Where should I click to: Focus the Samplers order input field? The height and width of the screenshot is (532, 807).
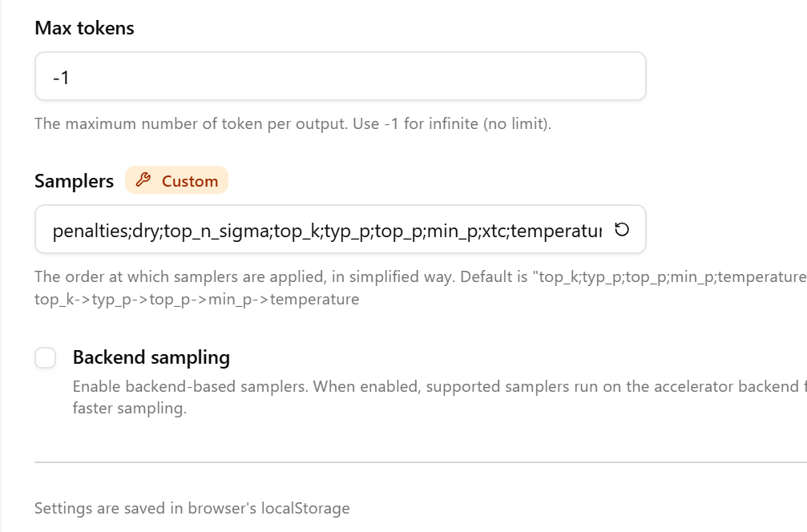[x=341, y=229]
